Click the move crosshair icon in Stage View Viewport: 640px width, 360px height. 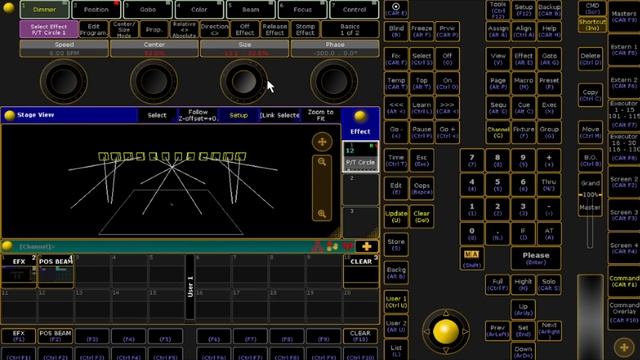(322, 142)
